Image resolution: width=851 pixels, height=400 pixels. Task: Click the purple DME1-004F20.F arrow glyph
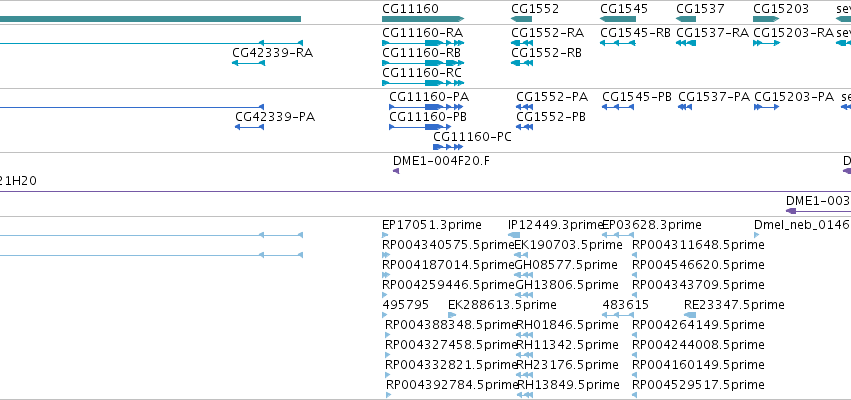pos(396,171)
